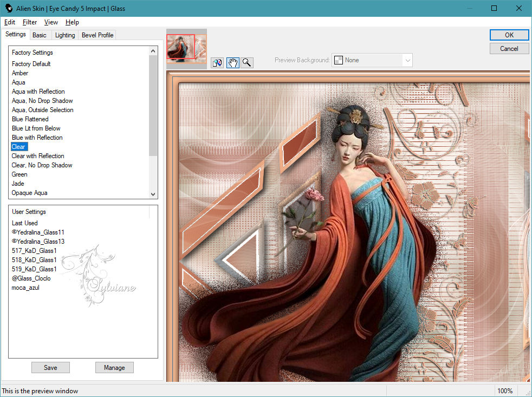Select Clear, No Drop Shadow preset
The height and width of the screenshot is (397, 532).
click(x=42, y=165)
